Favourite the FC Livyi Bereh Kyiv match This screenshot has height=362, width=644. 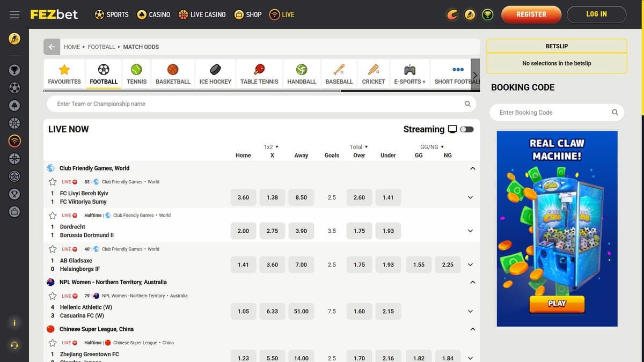(x=53, y=182)
